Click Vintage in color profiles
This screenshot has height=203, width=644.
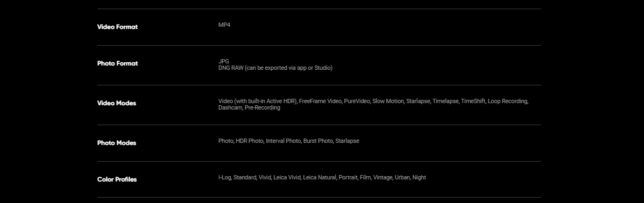pyautogui.click(x=383, y=177)
